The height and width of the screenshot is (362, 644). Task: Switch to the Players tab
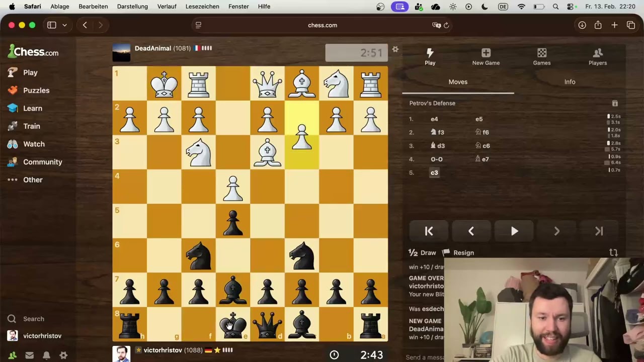tap(598, 57)
